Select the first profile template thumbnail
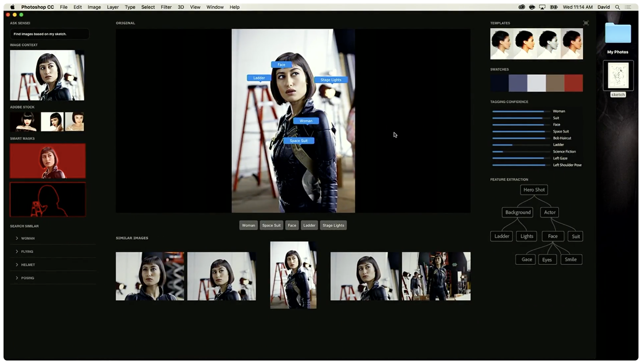This screenshot has width=642, height=364. click(502, 44)
